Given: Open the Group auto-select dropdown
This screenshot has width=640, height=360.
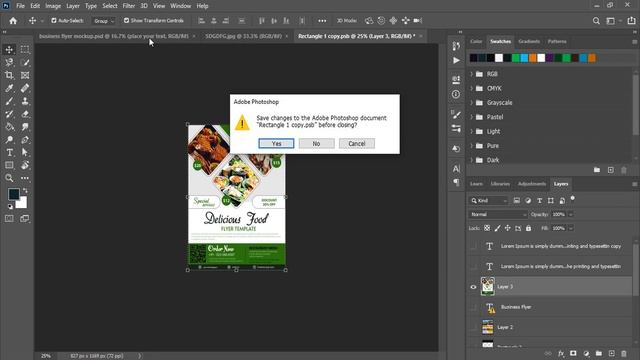Looking at the screenshot, I should 104,21.
